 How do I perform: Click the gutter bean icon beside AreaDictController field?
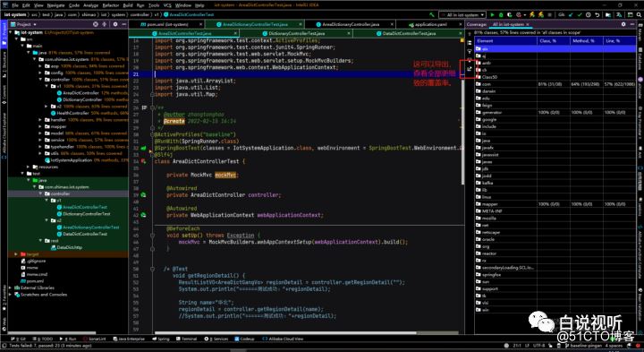click(144, 195)
